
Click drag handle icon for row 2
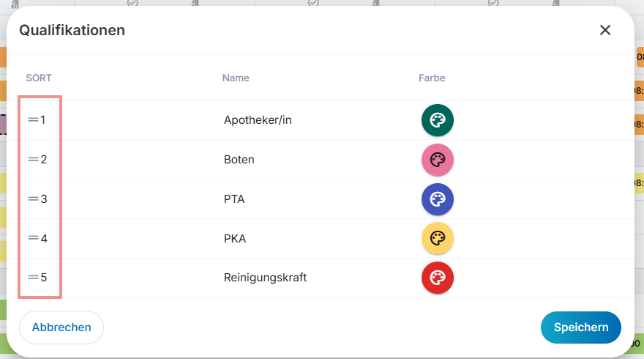[x=33, y=159]
